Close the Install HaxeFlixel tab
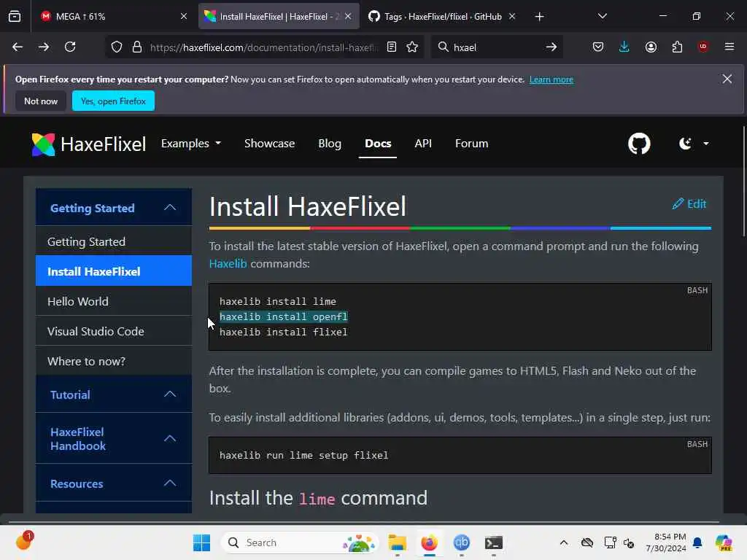This screenshot has width=747, height=560. tap(348, 16)
